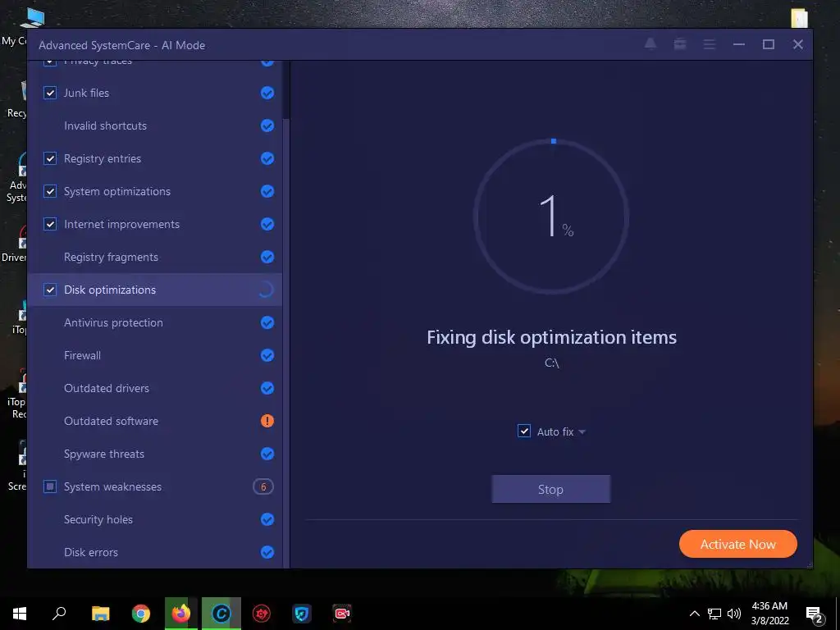
Task: Open the hamburger menu in title bar
Action: [710, 44]
